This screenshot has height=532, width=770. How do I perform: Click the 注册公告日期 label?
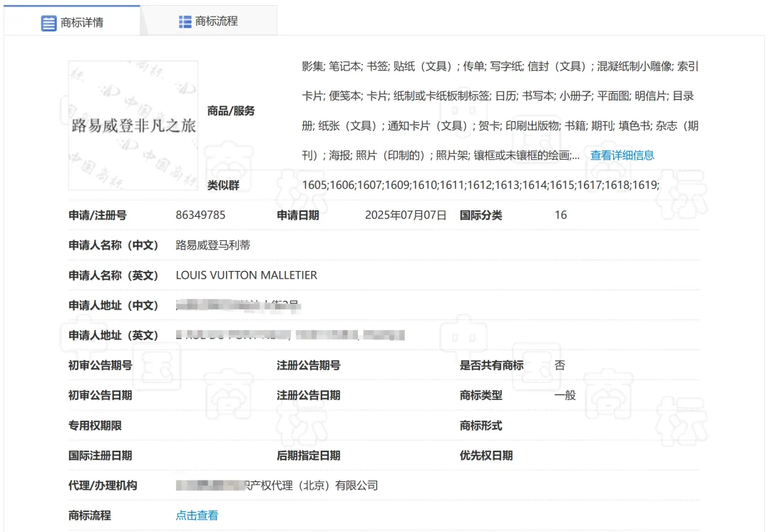tap(309, 396)
